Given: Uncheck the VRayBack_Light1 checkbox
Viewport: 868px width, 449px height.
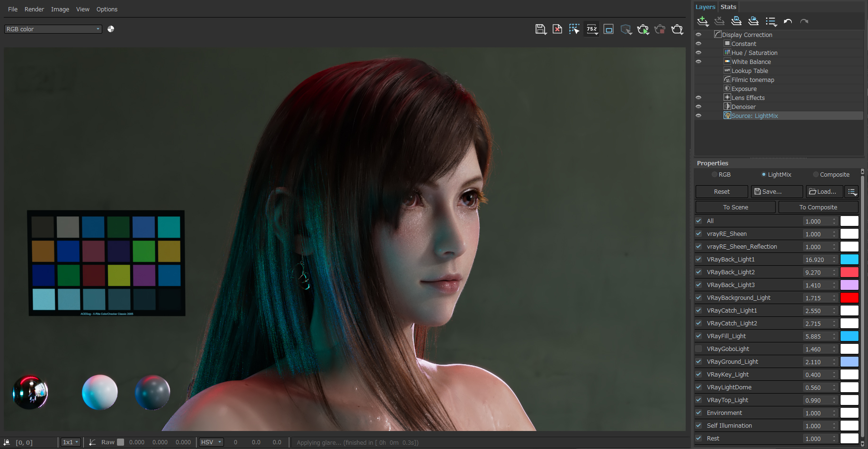Looking at the screenshot, I should tap(698, 259).
